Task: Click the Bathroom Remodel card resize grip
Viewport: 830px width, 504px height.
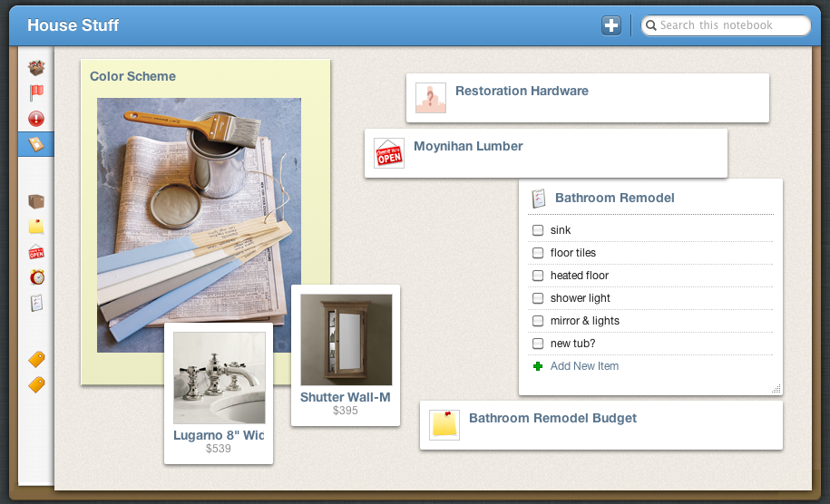Action: (776, 389)
